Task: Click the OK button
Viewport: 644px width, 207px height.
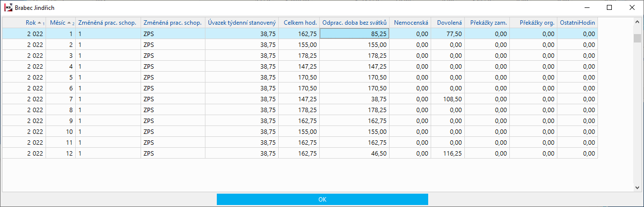Action: pos(322,199)
